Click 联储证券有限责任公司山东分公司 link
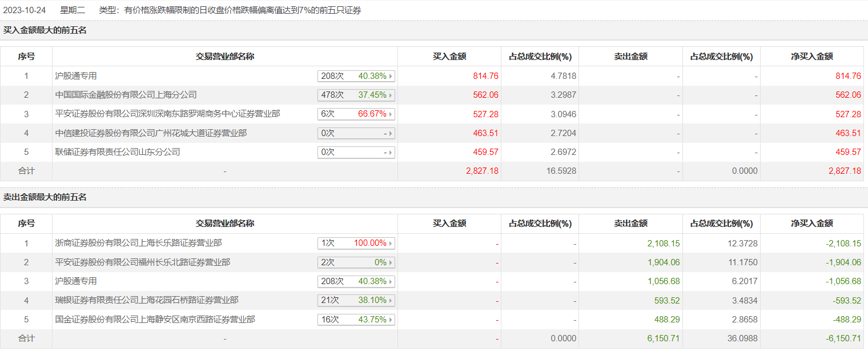This screenshot has width=868, height=351. click(118, 152)
